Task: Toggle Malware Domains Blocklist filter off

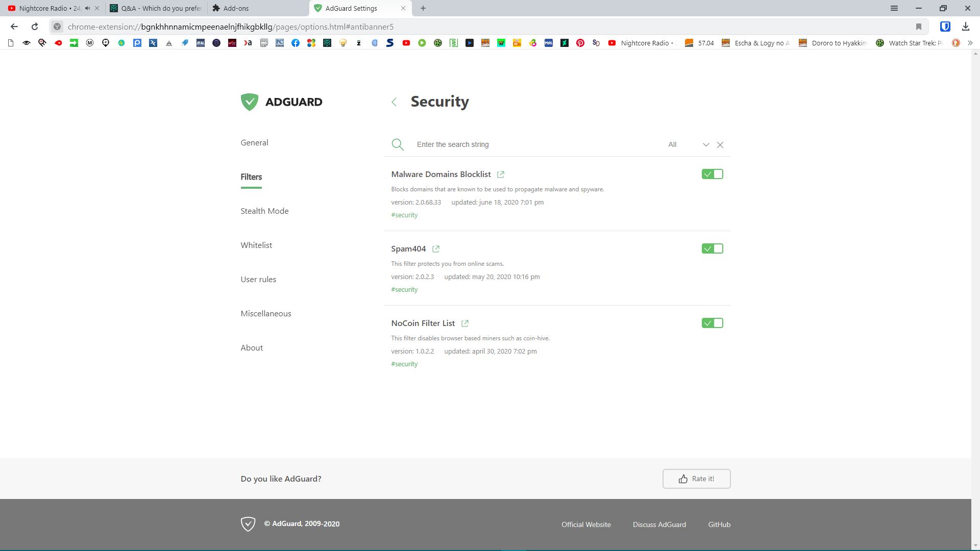Action: (713, 174)
